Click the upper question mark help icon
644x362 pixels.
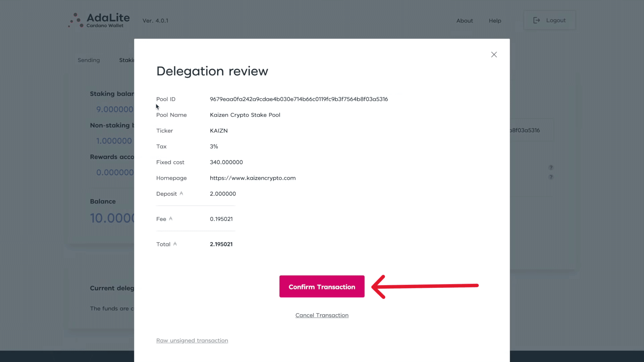[x=551, y=167]
